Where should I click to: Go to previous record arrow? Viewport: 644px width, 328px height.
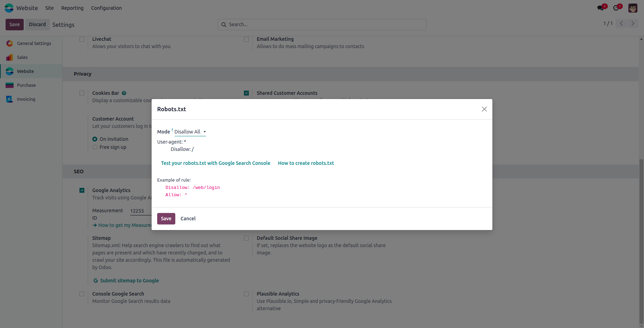point(621,24)
